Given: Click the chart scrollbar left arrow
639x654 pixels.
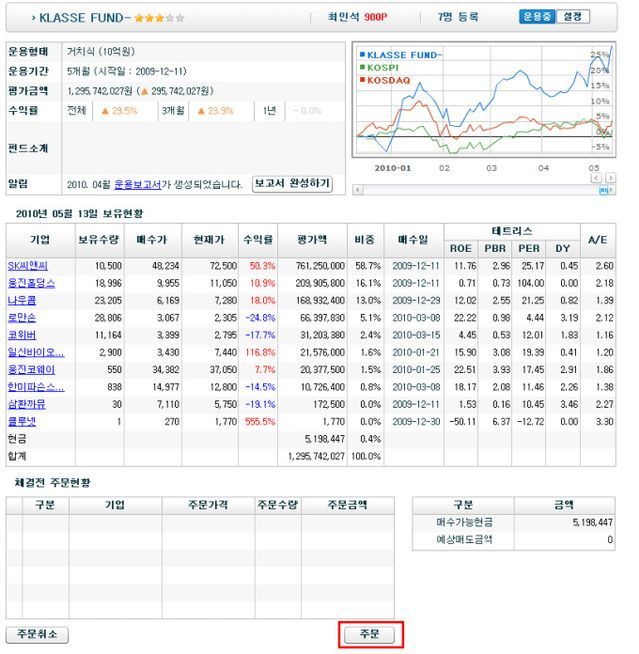Looking at the screenshot, I should point(357,190).
